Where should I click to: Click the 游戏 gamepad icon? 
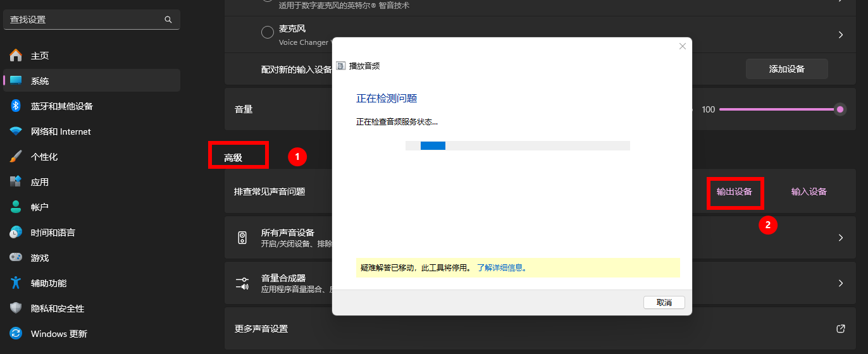click(16, 258)
